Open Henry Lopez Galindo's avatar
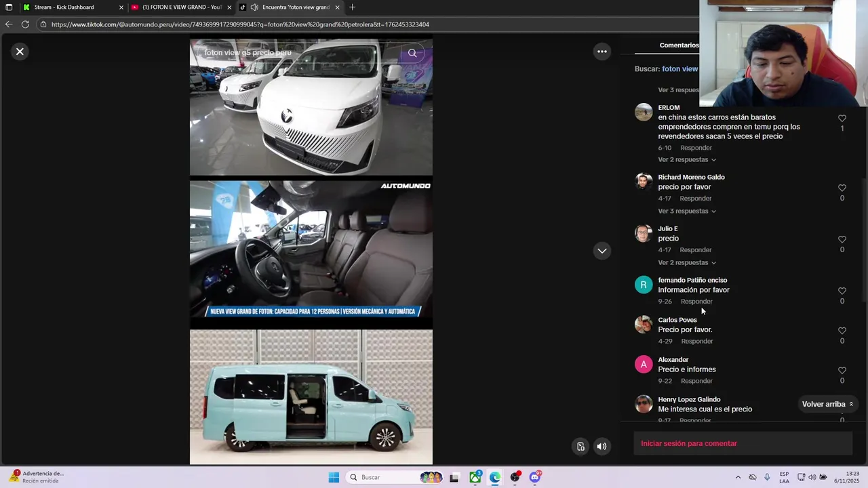The height and width of the screenshot is (488, 868). pyautogui.click(x=644, y=404)
